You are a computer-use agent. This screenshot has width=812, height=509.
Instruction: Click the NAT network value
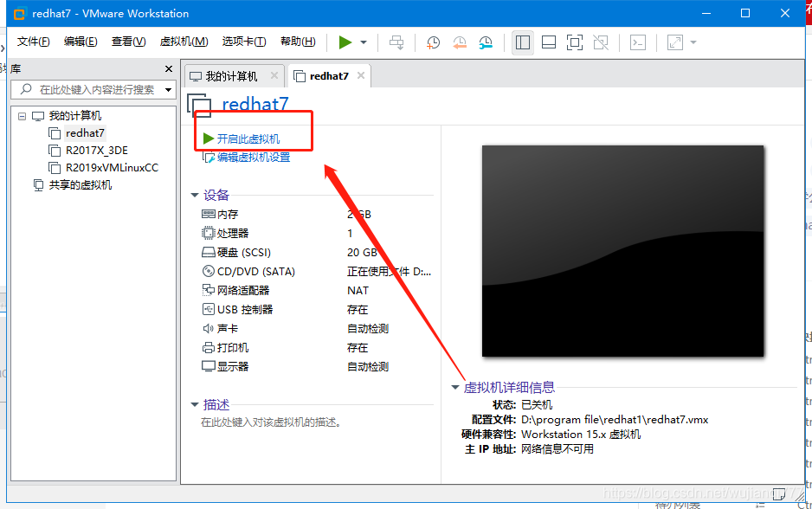358,291
